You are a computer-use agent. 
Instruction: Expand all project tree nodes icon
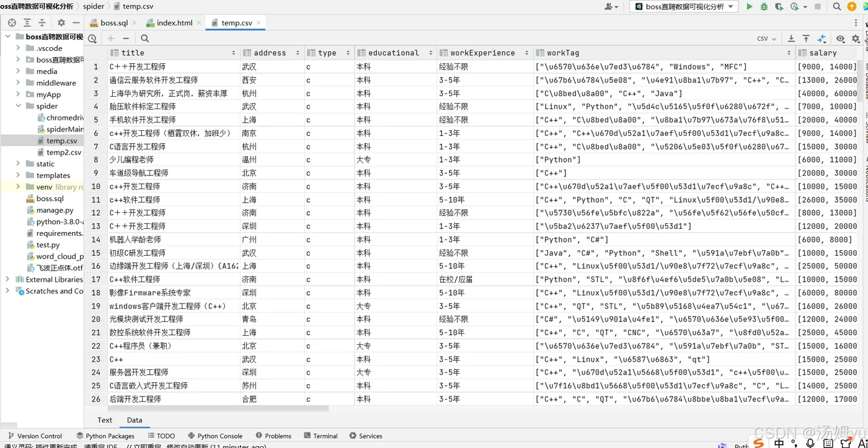[x=27, y=23]
